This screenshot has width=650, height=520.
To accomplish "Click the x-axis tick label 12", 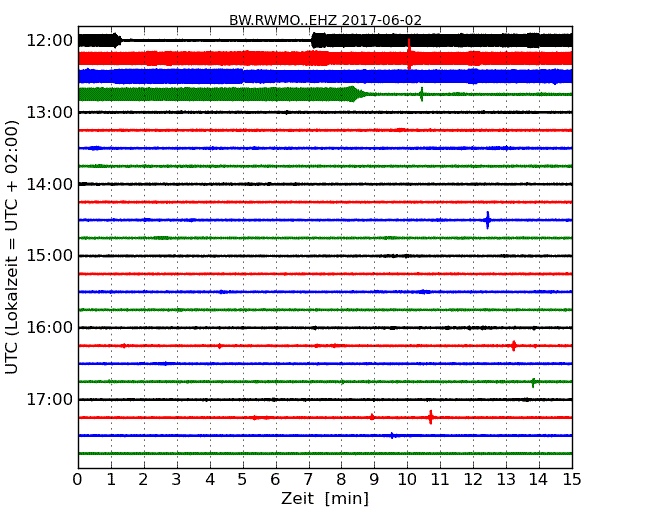I will click(473, 480).
